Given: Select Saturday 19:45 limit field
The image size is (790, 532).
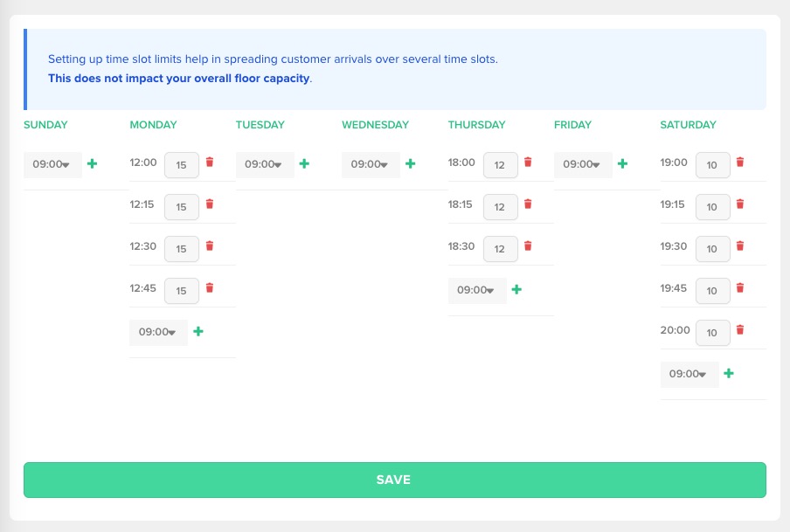Looking at the screenshot, I should 712,291.
